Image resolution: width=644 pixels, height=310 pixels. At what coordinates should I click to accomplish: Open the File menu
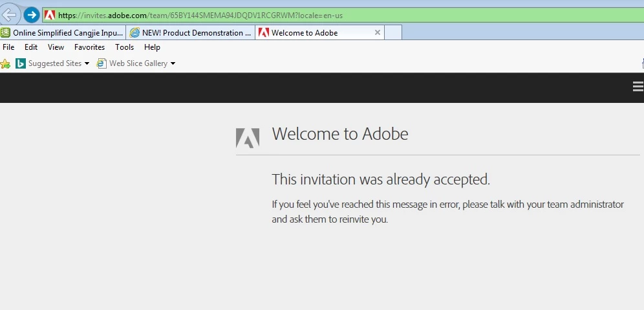(8, 47)
